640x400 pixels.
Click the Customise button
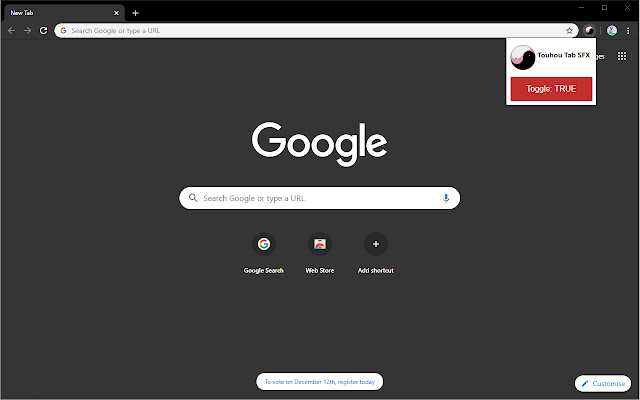click(603, 383)
